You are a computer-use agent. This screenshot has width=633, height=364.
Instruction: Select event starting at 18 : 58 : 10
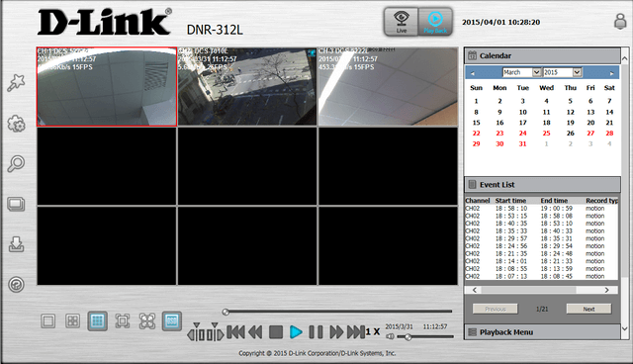click(541, 209)
